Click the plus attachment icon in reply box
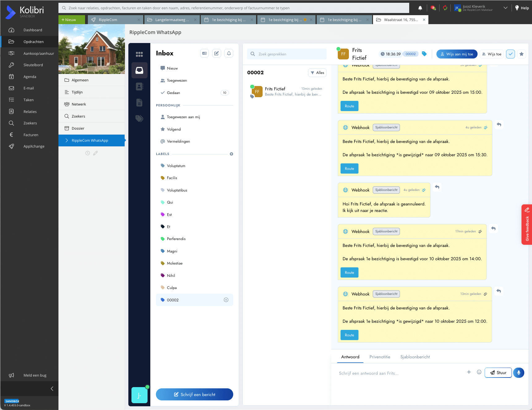Image resolution: width=532 pixels, height=410 pixels. click(469, 372)
